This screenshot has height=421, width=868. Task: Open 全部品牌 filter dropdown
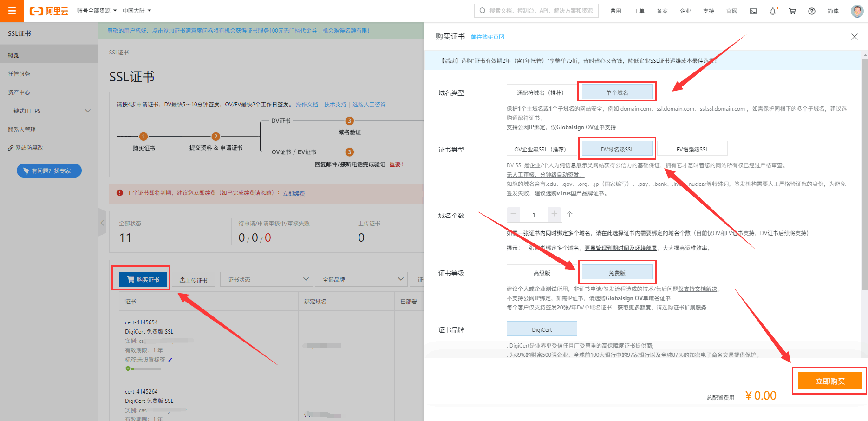(x=361, y=279)
